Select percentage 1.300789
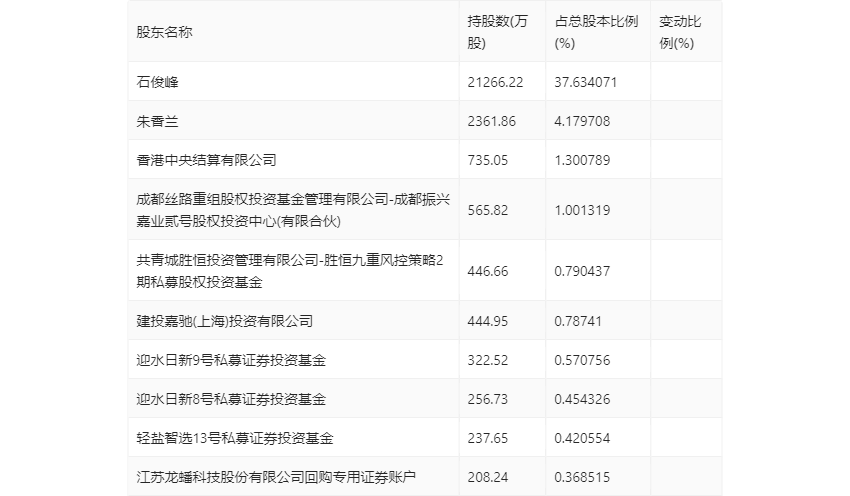Image resolution: width=850 pixels, height=496 pixels. pyautogui.click(x=582, y=160)
